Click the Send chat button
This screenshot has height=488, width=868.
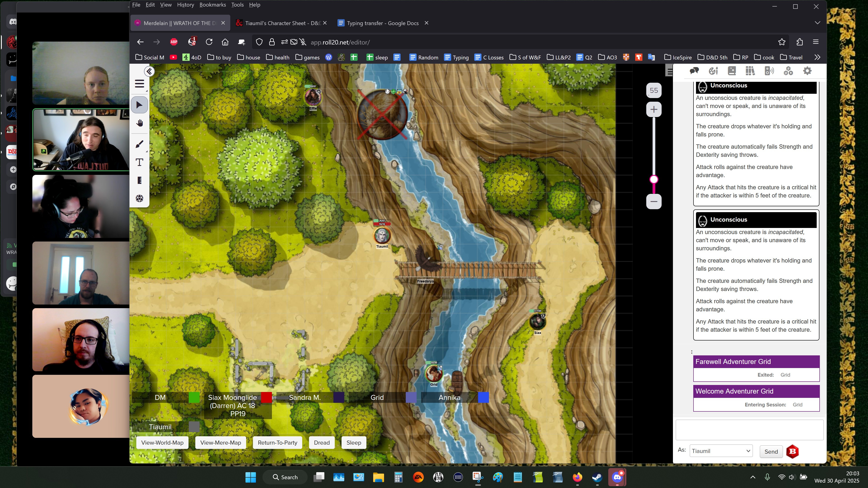(x=771, y=452)
